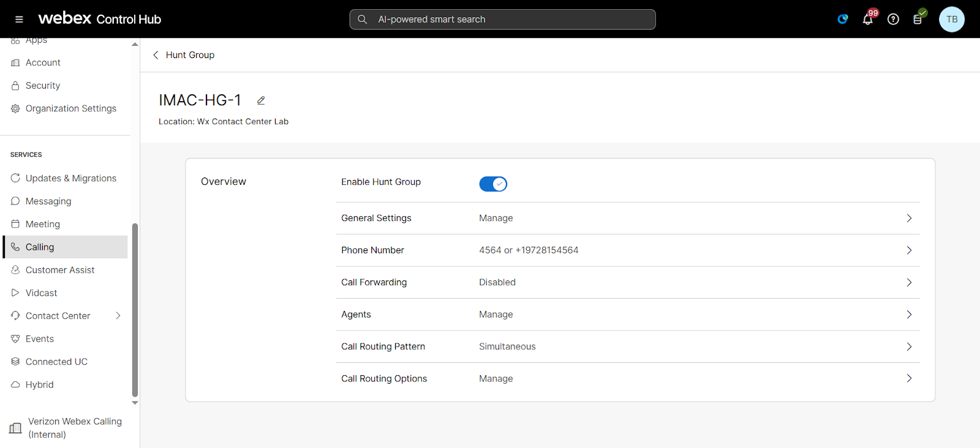Screen dimensions: 980x448
Task: Open the TB user profile avatar
Action: (952, 20)
